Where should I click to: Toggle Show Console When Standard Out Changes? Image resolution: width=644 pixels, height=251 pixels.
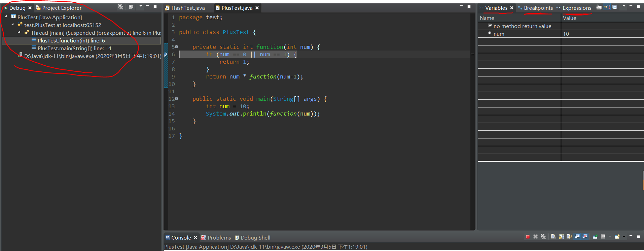pyautogui.click(x=577, y=237)
